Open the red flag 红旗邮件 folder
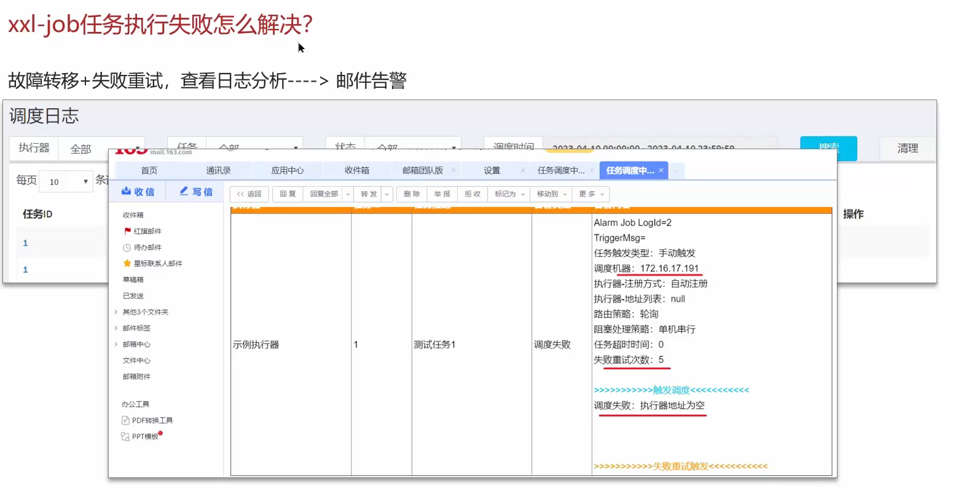980x487 pixels. 127,232
